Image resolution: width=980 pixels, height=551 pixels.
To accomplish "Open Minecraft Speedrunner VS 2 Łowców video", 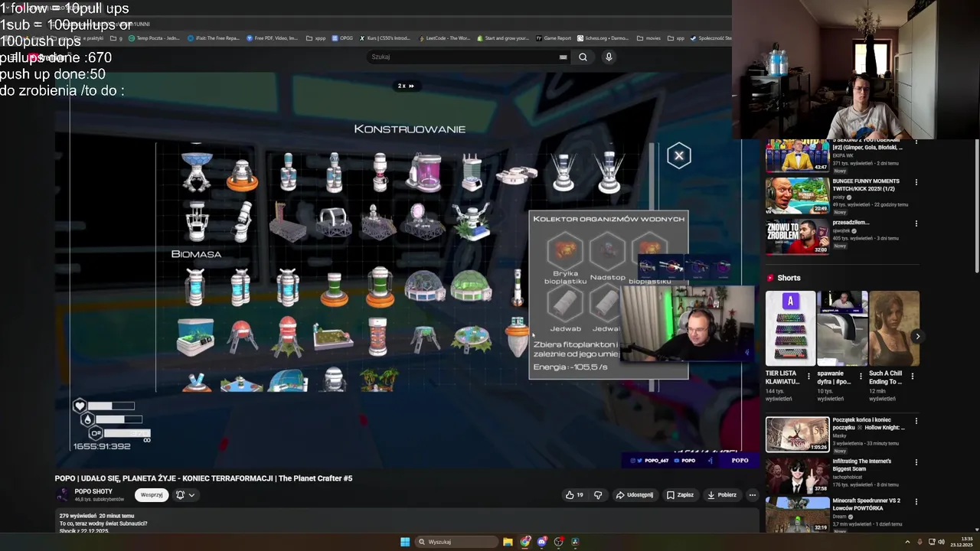I will [x=797, y=515].
